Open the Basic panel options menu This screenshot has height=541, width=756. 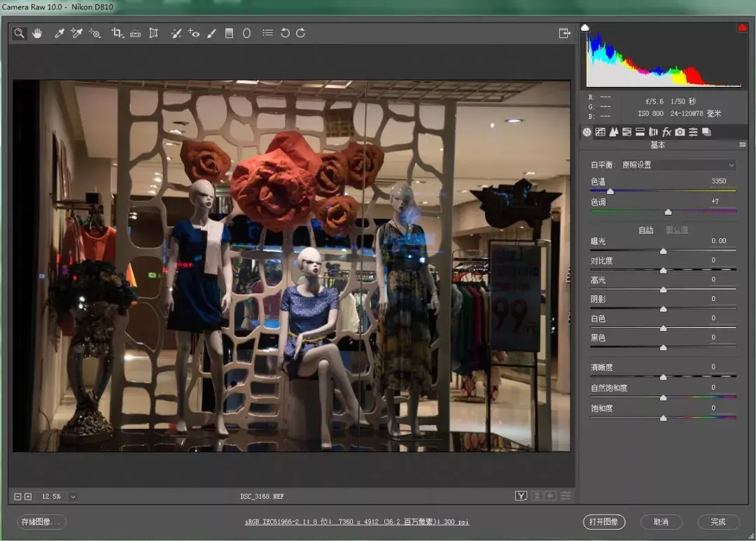click(x=743, y=145)
